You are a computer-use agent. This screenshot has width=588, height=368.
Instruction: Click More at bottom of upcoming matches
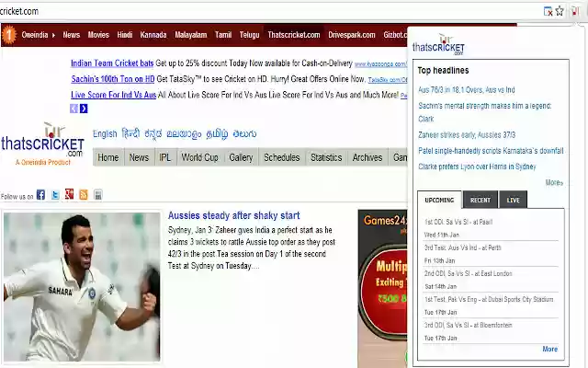click(x=550, y=349)
